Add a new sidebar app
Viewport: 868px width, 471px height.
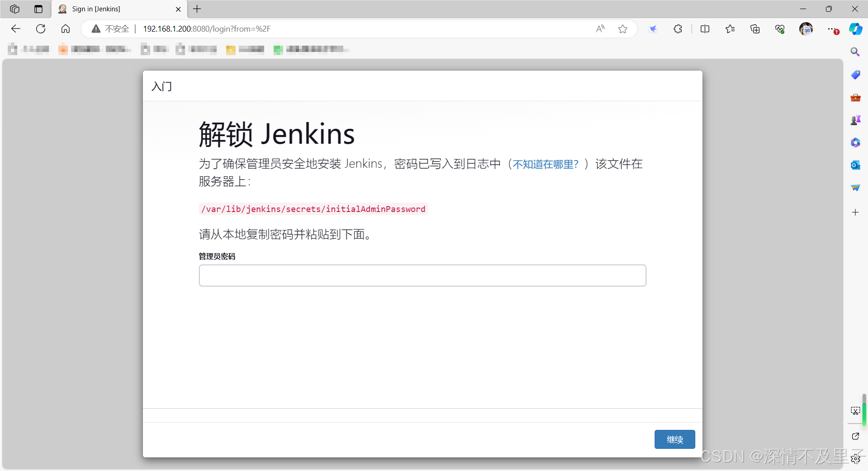[x=855, y=212]
